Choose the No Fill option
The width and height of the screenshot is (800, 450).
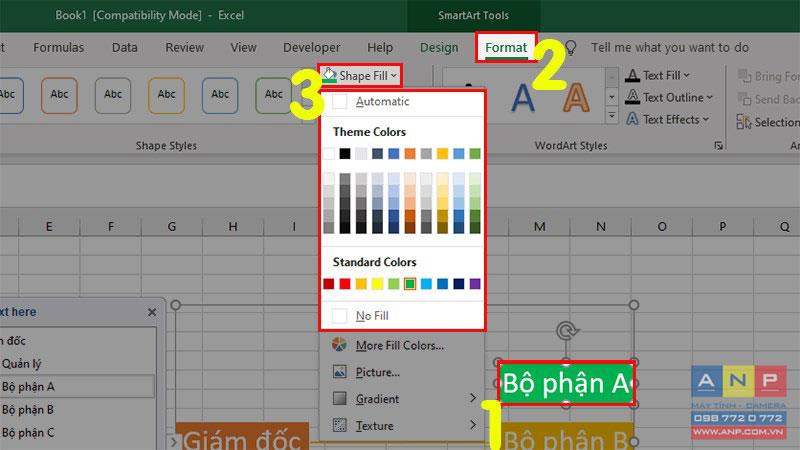[402, 316]
